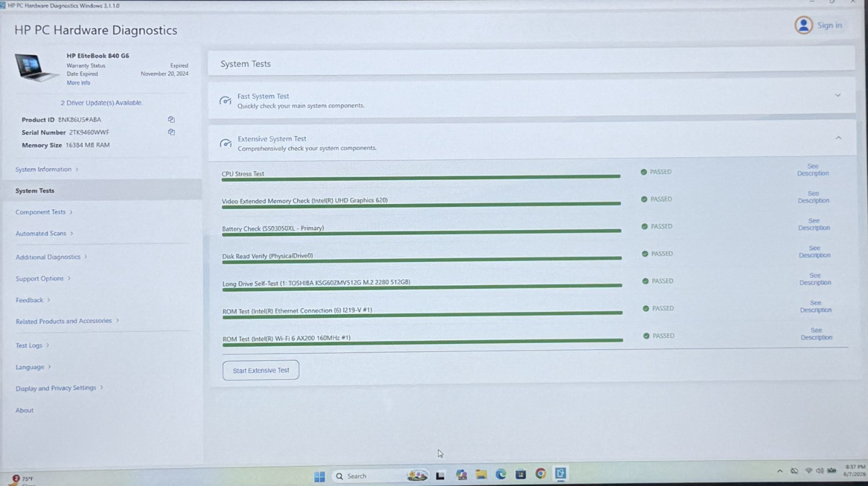868x486 pixels.
Task: Click the Start Extensive Test button
Action: point(261,370)
